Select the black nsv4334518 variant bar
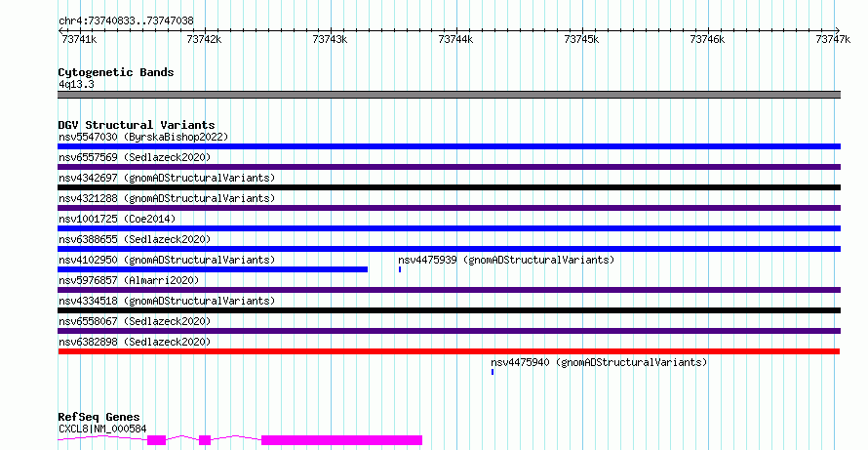Viewport: 868px width, 450px height. [x=449, y=310]
